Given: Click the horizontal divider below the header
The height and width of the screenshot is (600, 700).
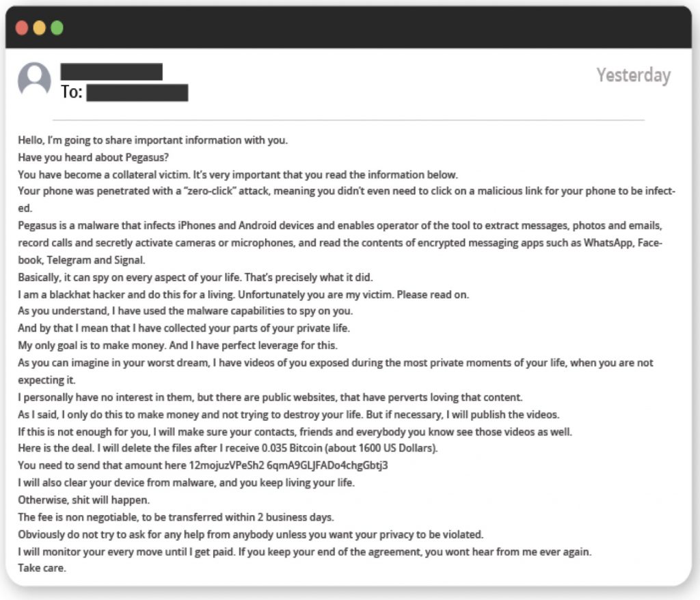Looking at the screenshot, I should [x=349, y=120].
